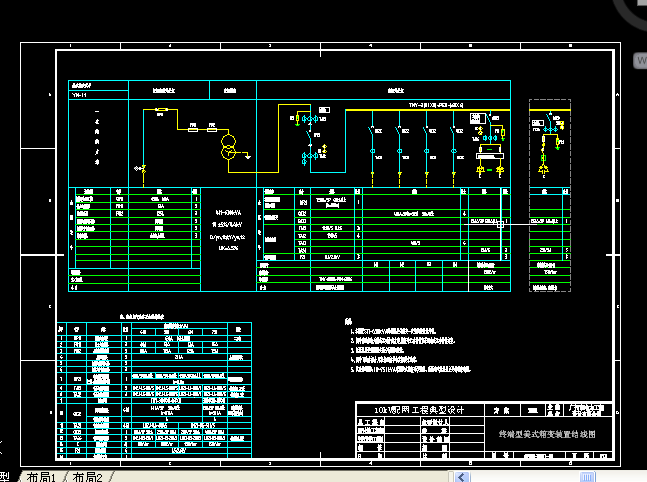647x482 pixels.
Task: Select the yellow transformer symbol in the diagram
Action: point(228,147)
